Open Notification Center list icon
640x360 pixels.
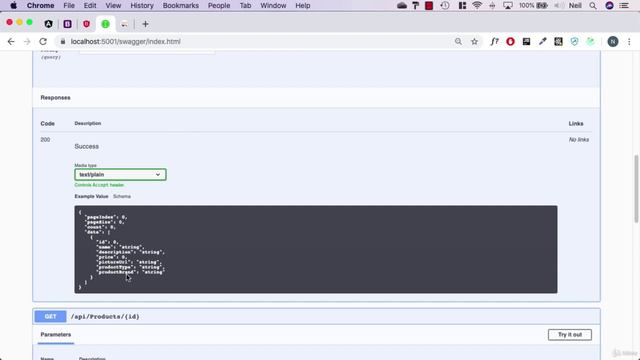tap(624, 6)
